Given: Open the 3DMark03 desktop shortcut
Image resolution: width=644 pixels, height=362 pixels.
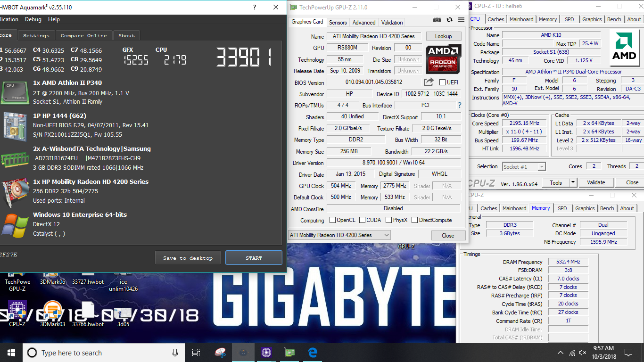Looking at the screenshot, I should tap(52, 313).
